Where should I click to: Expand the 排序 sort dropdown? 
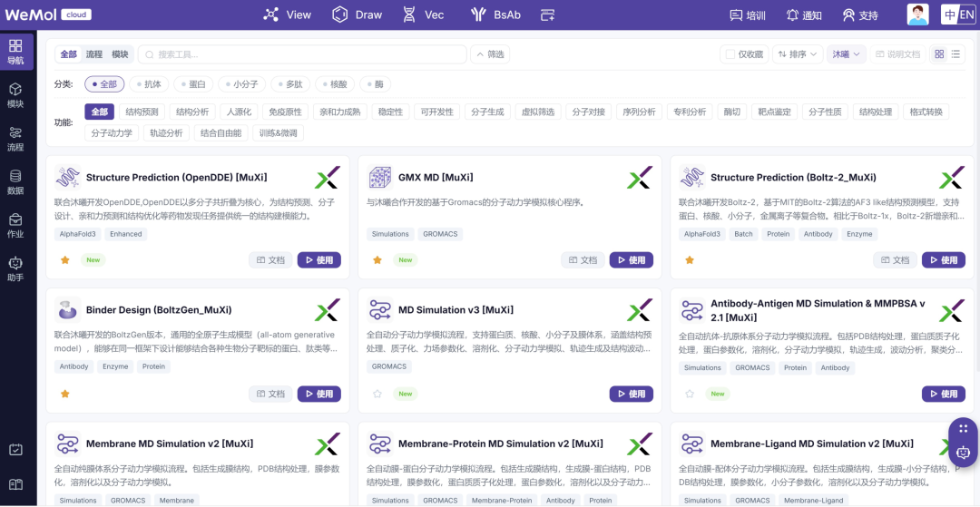tap(797, 54)
